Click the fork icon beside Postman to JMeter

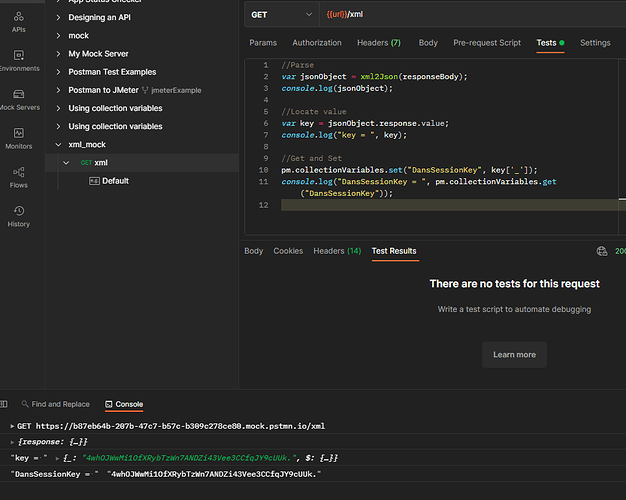pyautogui.click(x=145, y=90)
